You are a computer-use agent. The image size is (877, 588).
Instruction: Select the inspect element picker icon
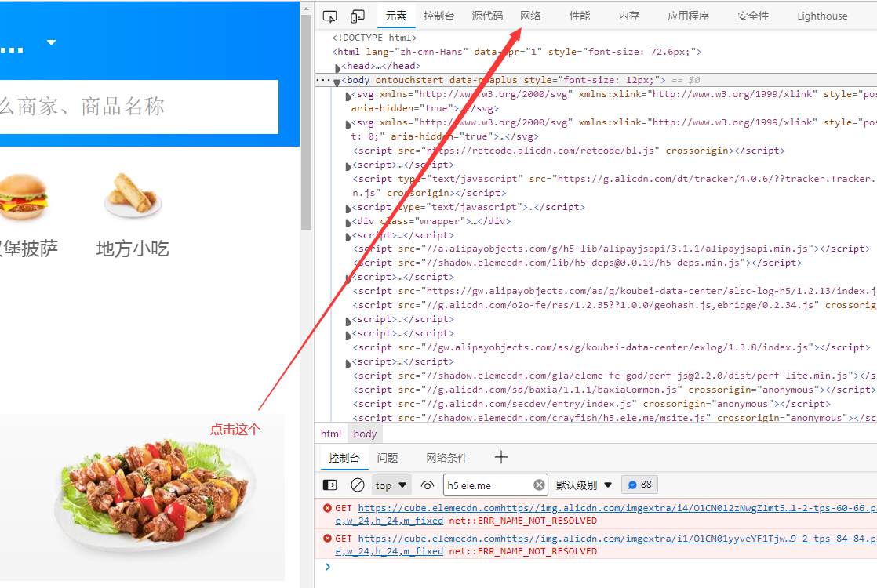(x=330, y=15)
